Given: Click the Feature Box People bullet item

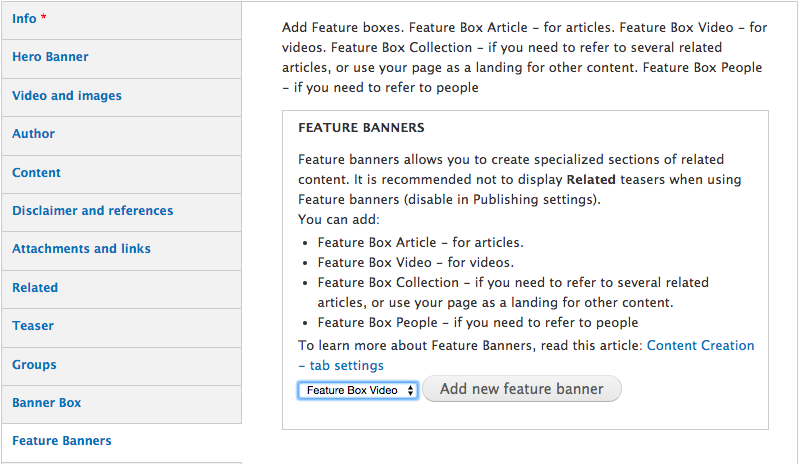Looking at the screenshot, I should pos(477,323).
